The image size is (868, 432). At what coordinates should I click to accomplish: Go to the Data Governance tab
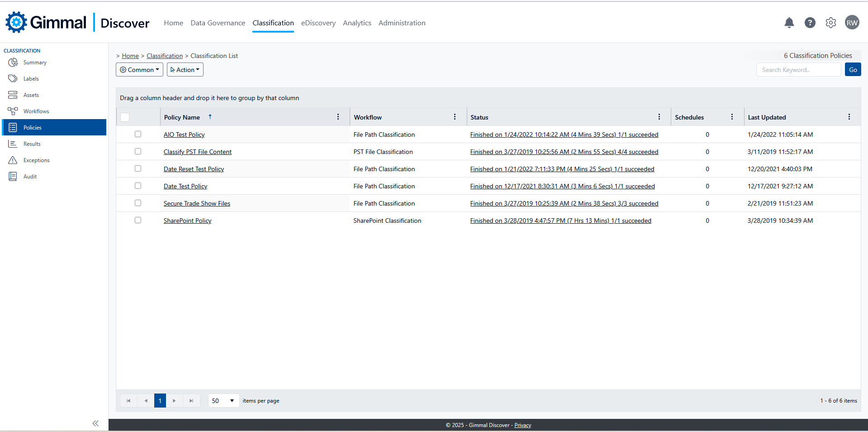point(218,23)
